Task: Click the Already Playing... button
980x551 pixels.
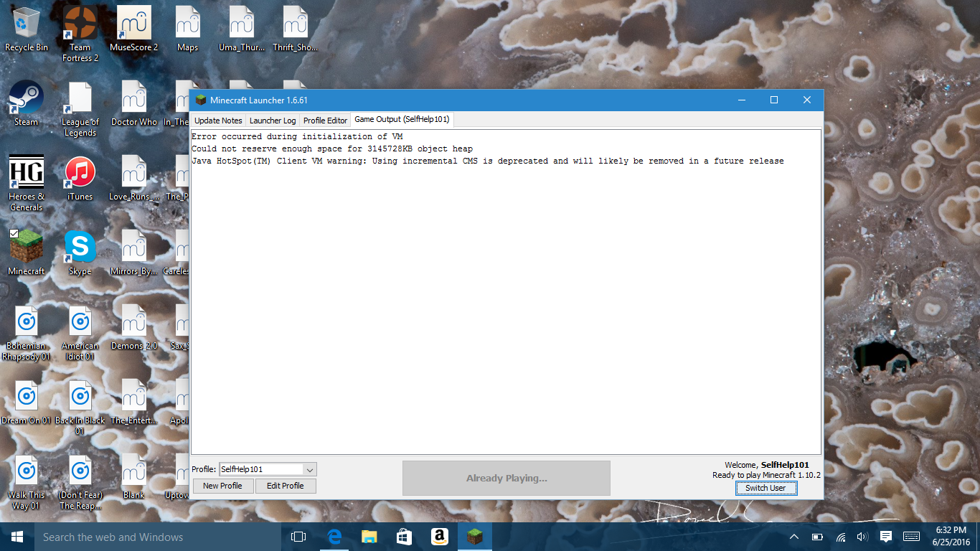Action: [507, 478]
